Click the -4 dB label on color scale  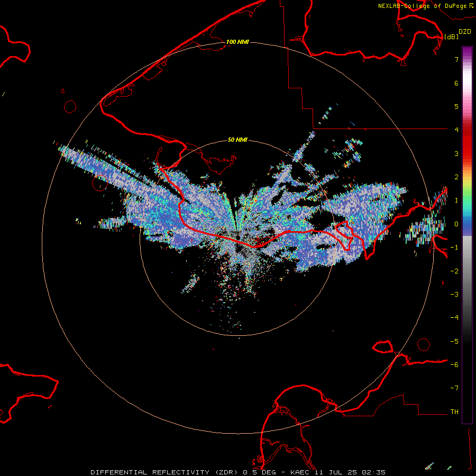coord(454,318)
